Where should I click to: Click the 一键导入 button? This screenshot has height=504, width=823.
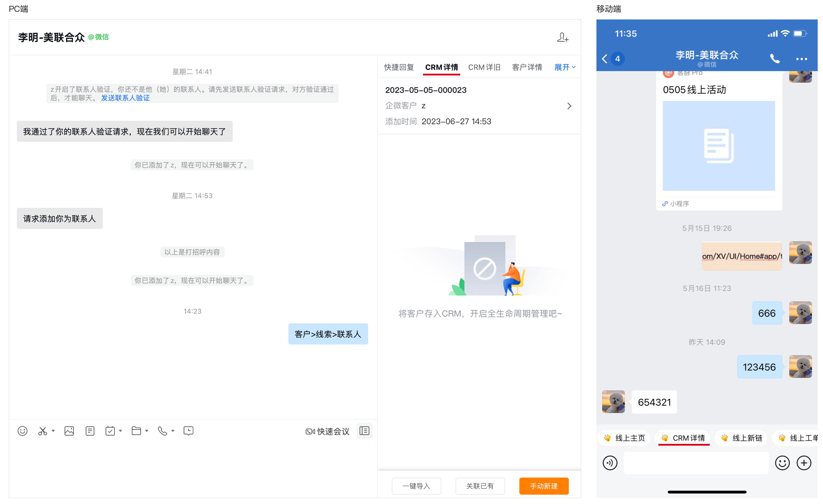(416, 486)
